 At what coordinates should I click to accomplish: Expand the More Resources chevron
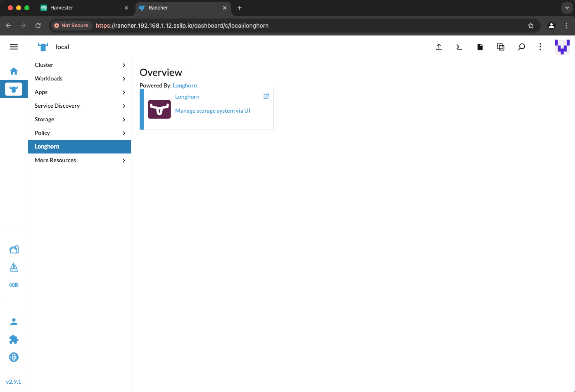124,161
